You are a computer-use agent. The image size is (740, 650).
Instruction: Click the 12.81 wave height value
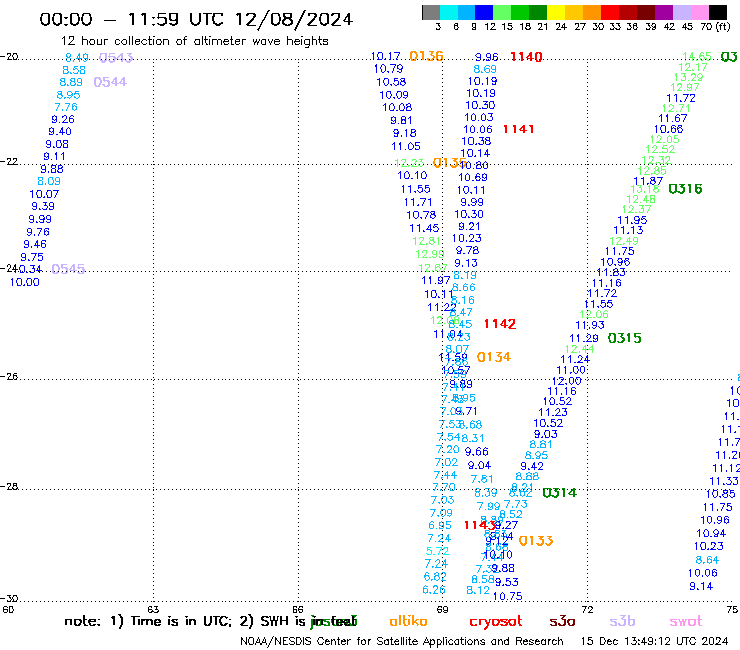[x=426, y=241]
